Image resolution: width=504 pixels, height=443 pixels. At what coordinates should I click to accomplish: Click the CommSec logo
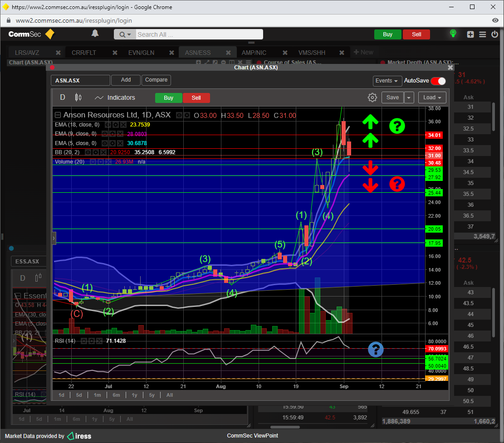click(31, 34)
